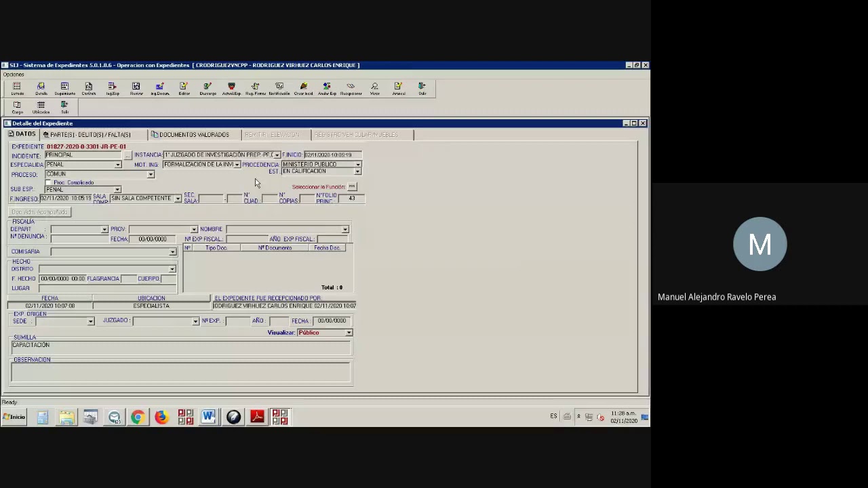Expand the SEDE dropdown

(90, 321)
